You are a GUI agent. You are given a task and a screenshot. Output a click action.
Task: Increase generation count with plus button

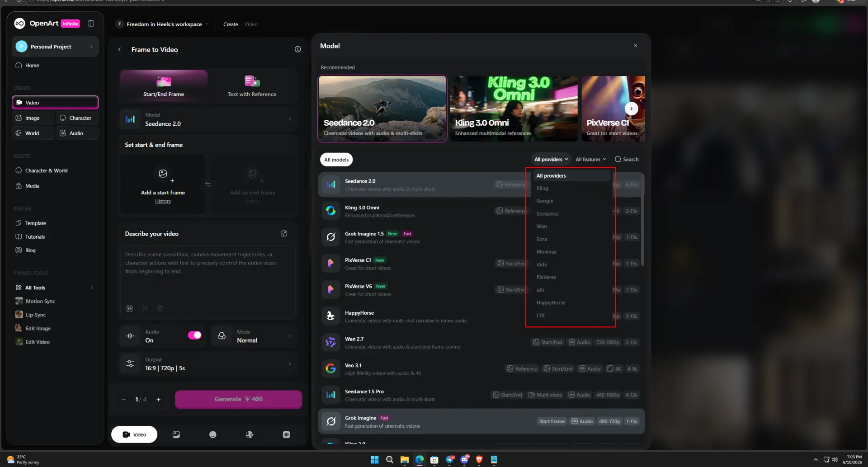(159, 400)
